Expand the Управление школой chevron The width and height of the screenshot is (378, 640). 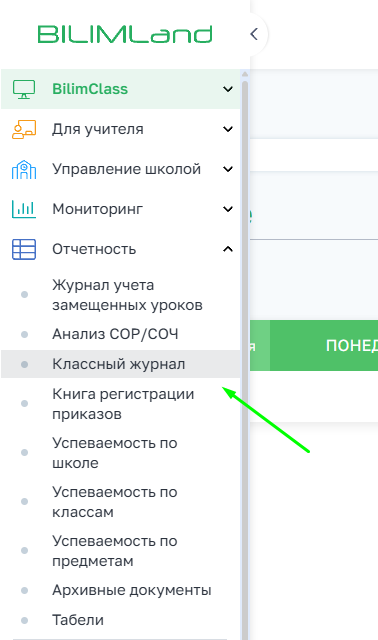coord(228,169)
